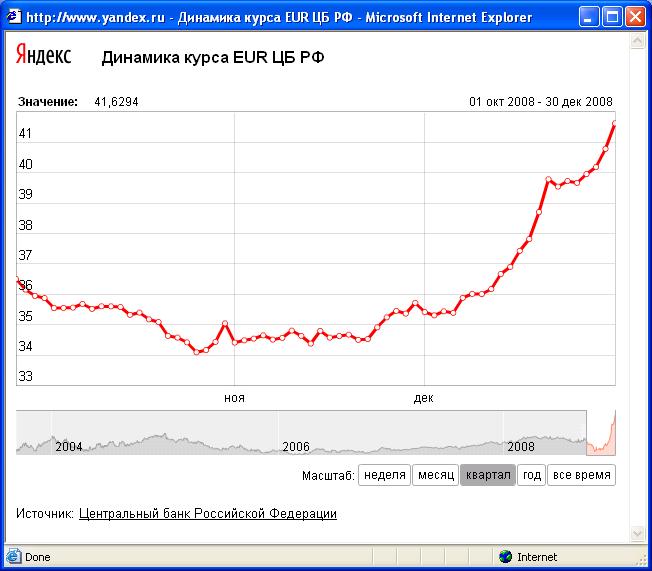Close the Internet Explorer window
This screenshot has width=652, height=571.
point(635,17)
